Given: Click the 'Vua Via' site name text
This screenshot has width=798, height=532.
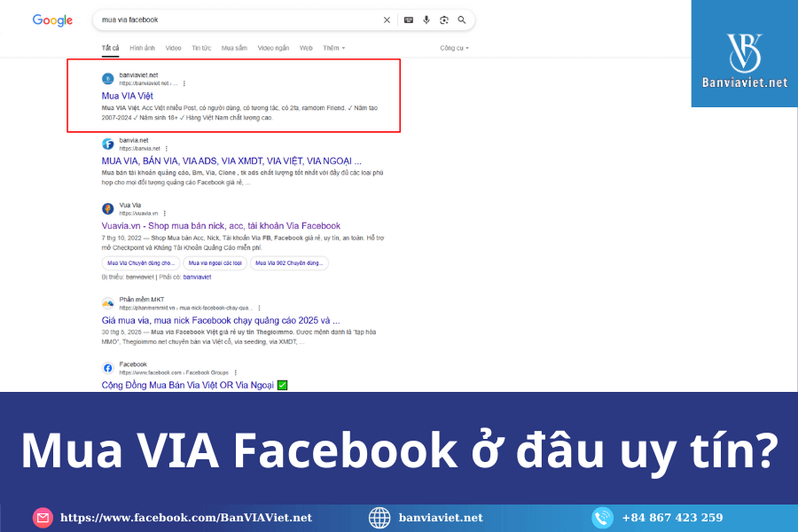Looking at the screenshot, I should [129, 205].
